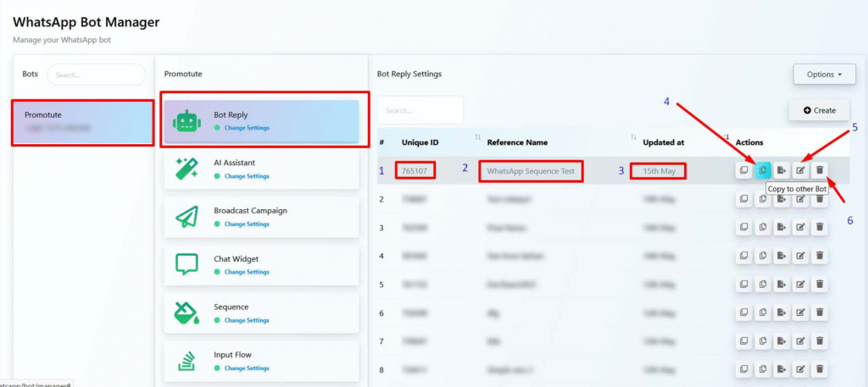Viewport: 868px width, 387px height.
Task: Open the Chat Widget module
Action: coord(261,264)
